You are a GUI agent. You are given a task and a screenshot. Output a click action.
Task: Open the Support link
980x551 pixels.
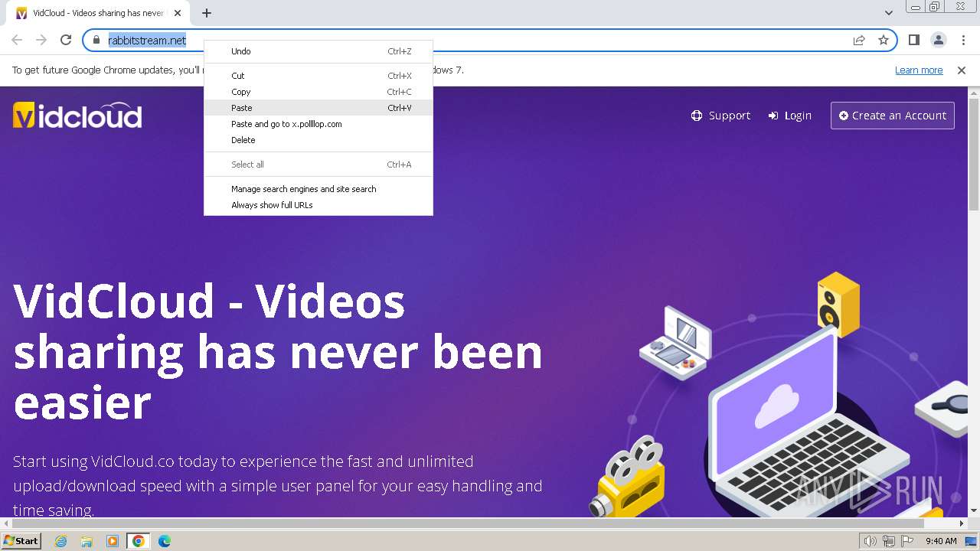(x=720, y=116)
